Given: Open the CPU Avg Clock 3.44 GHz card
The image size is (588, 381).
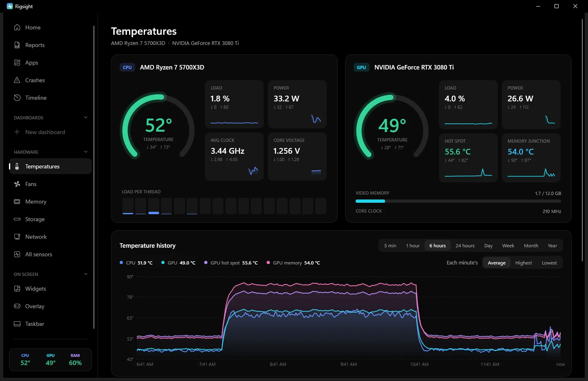Looking at the screenshot, I should tap(234, 157).
